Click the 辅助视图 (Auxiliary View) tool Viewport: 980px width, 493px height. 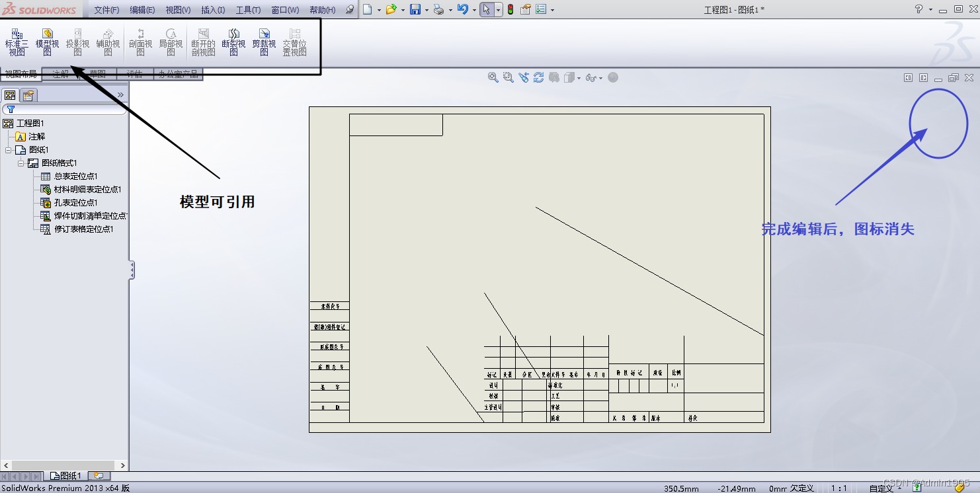pyautogui.click(x=108, y=42)
